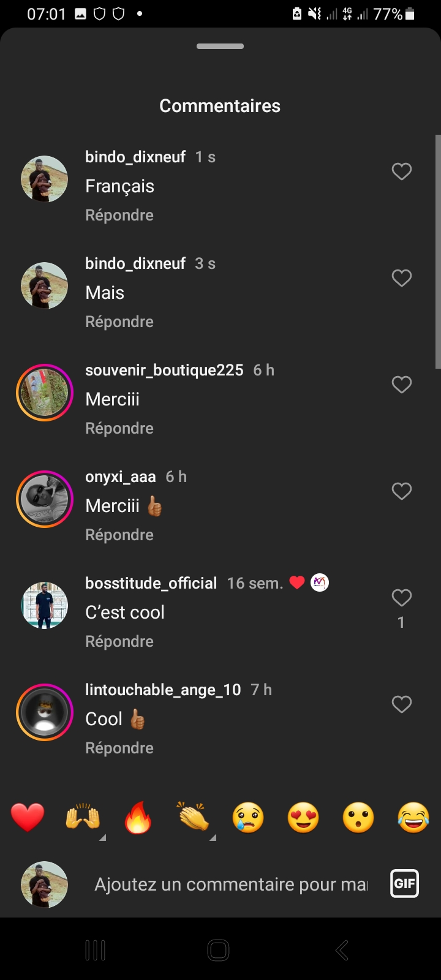Insert the clapping hands emoji
The height and width of the screenshot is (980, 441).
pyautogui.click(x=193, y=818)
